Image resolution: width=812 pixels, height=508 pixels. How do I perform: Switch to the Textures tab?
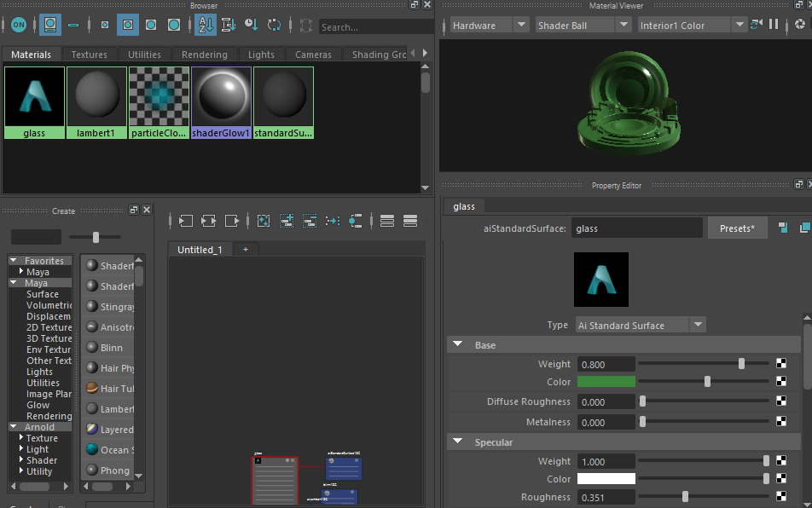coord(90,55)
